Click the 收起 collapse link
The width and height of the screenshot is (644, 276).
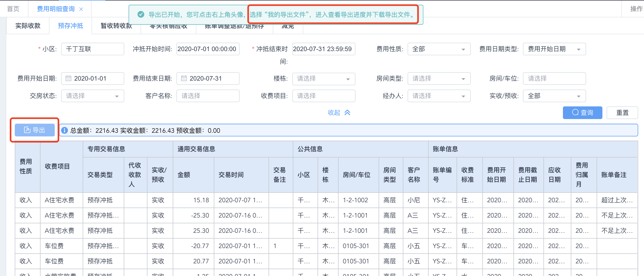pyautogui.click(x=334, y=113)
